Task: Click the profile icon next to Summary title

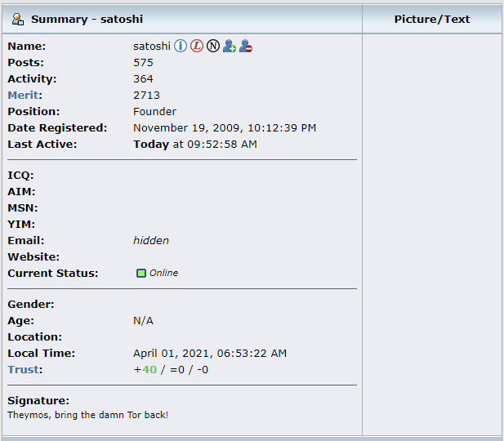Action: tap(18, 20)
